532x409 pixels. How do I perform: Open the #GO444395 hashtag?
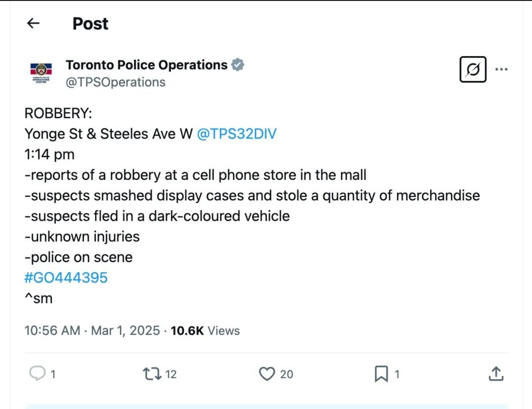pos(66,277)
